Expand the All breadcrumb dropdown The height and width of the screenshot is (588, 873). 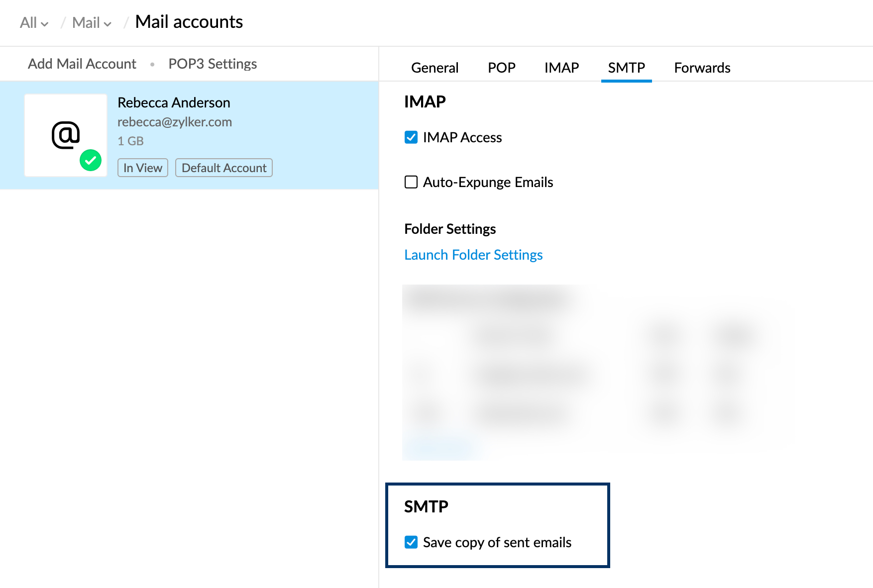tap(34, 23)
